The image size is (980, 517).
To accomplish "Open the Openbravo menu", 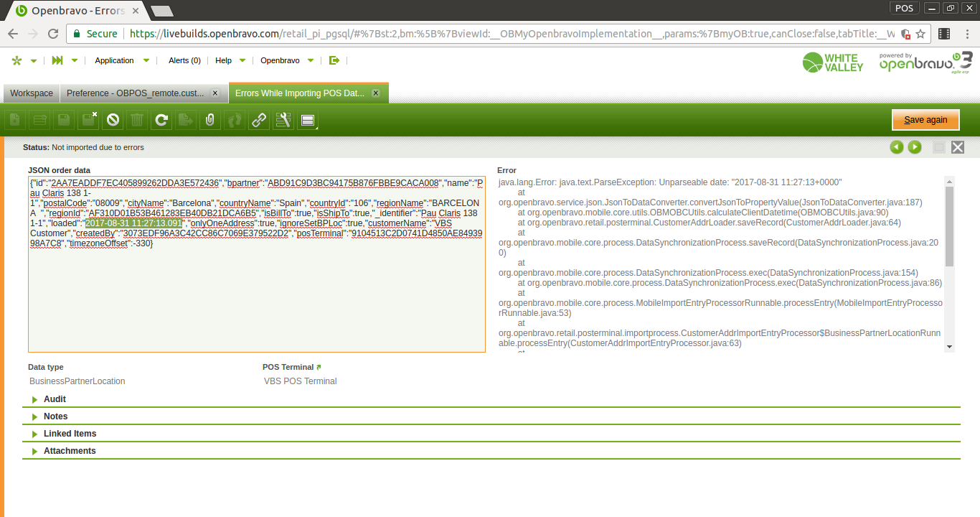I will (x=280, y=61).
